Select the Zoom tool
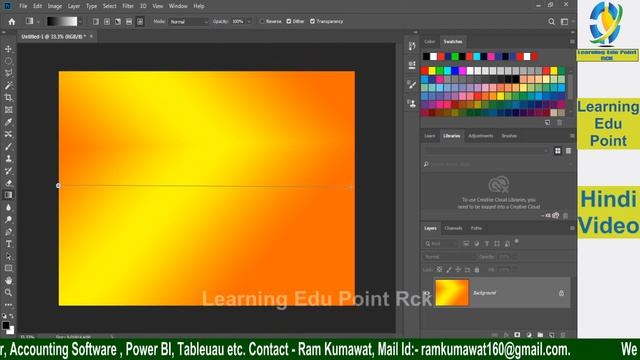This screenshot has width=640, height=360. [8, 293]
